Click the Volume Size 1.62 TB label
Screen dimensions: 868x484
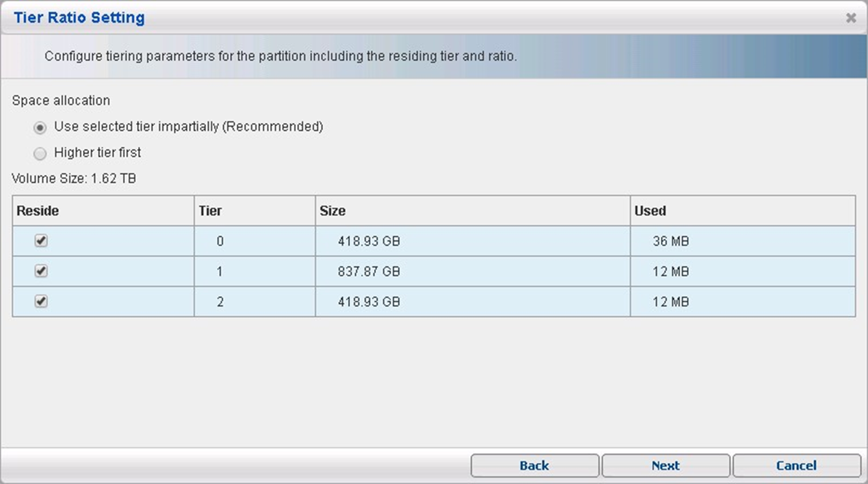click(74, 178)
